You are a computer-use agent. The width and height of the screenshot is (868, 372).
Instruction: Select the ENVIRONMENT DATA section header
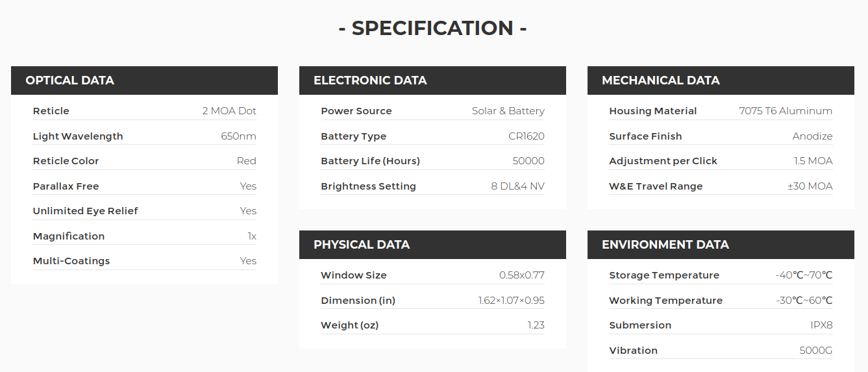click(721, 245)
